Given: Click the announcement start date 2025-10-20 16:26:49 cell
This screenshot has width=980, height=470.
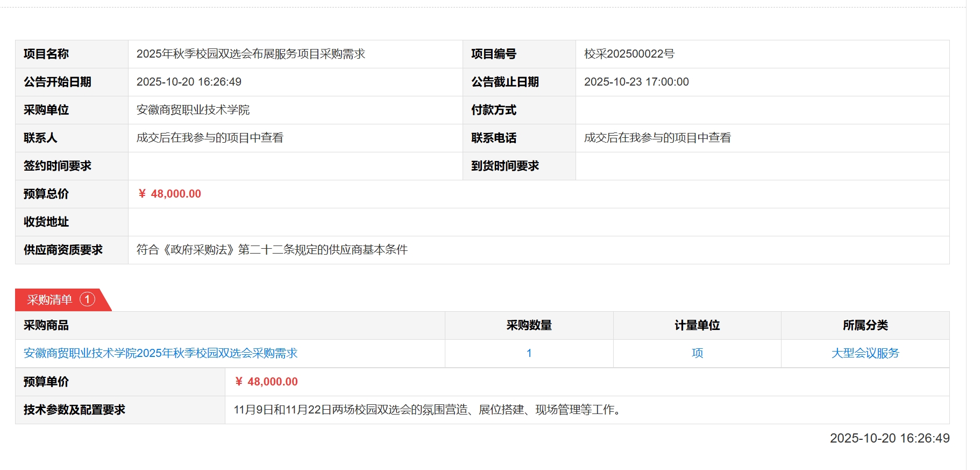Looking at the screenshot, I should click(x=189, y=82).
